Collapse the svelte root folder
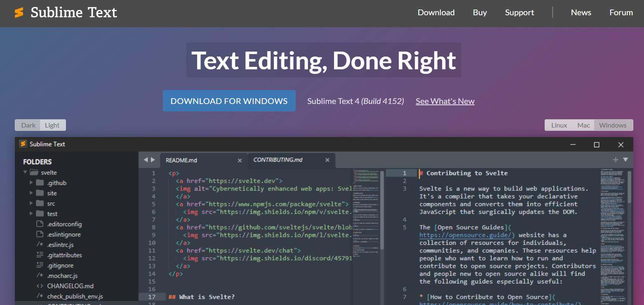644x305 pixels. [25, 173]
